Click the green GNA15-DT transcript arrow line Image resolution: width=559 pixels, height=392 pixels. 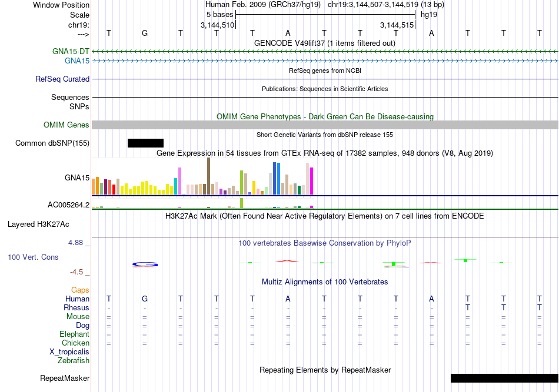[325, 52]
